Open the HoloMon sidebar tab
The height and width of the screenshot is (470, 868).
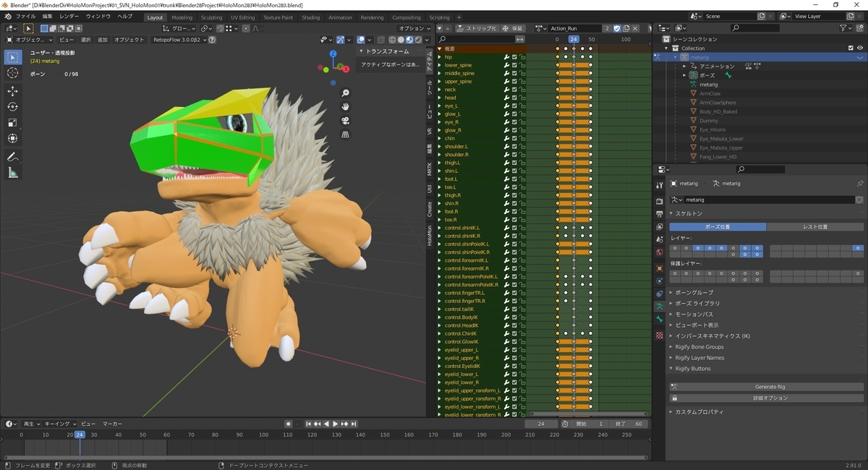pyautogui.click(x=430, y=236)
